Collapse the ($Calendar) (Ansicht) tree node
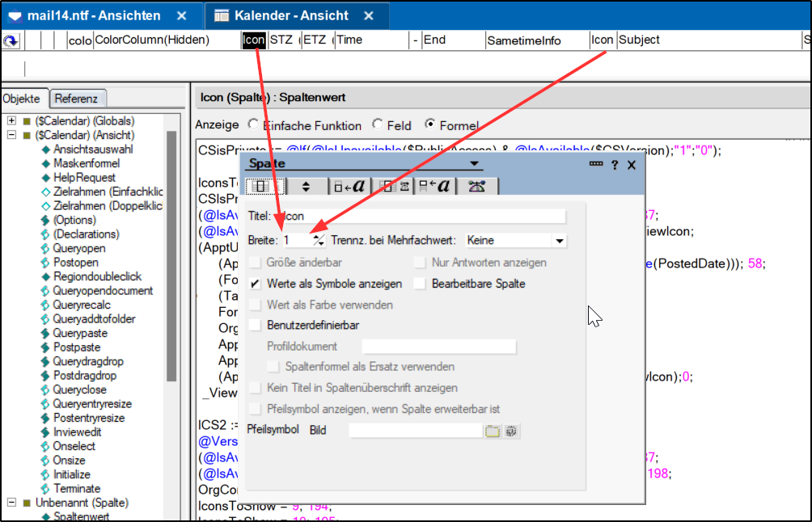 point(12,136)
